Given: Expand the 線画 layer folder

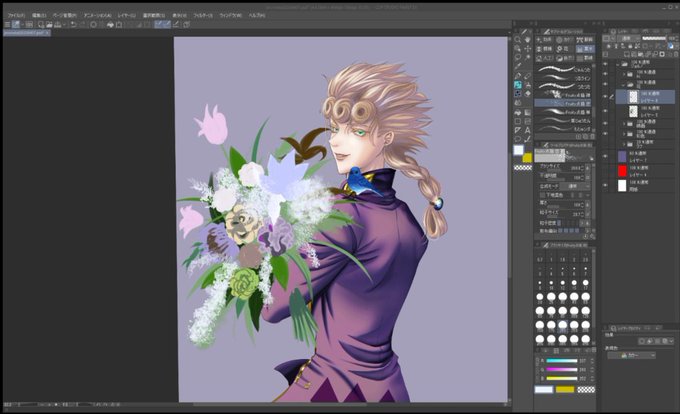Looking at the screenshot, I should click(624, 123).
